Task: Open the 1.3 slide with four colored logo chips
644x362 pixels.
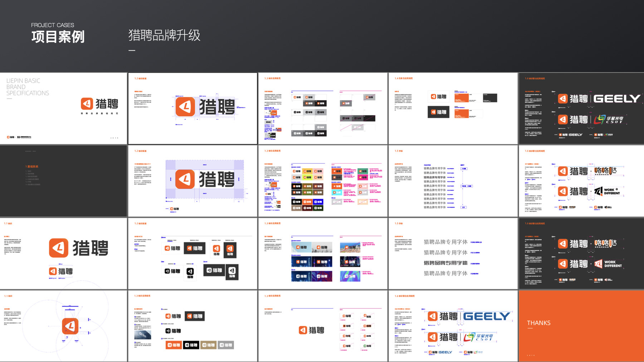Action: [x=192, y=326]
